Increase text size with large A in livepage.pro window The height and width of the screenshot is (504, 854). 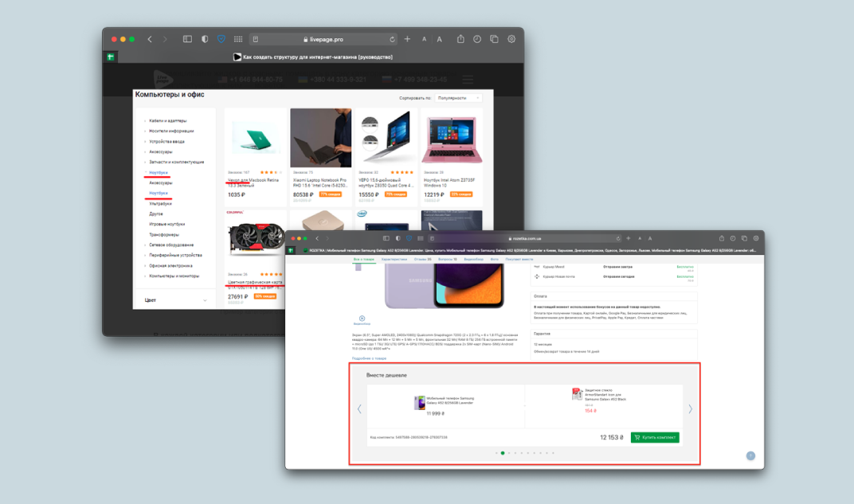440,39
